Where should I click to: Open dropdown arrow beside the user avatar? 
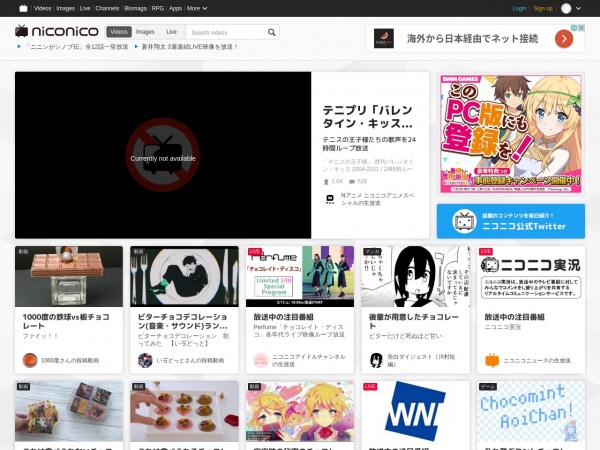coord(580,8)
